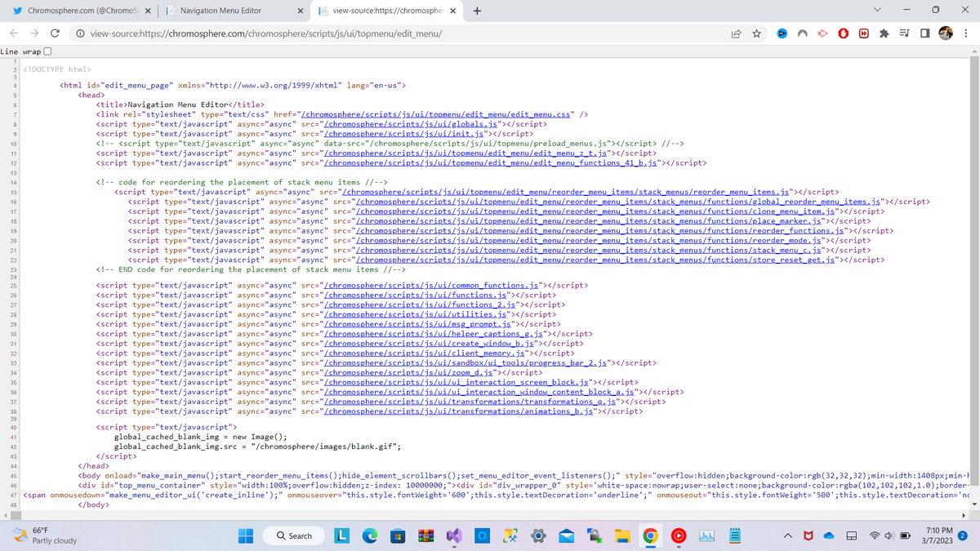Close the view-source tab
Screen dimensions: 980x551
pyautogui.click(x=453, y=11)
